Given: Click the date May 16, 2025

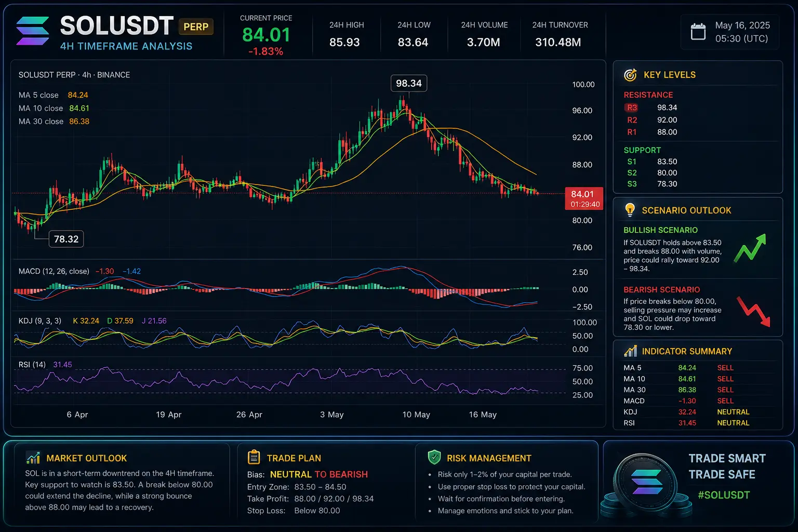Looking at the screenshot, I should (742, 25).
